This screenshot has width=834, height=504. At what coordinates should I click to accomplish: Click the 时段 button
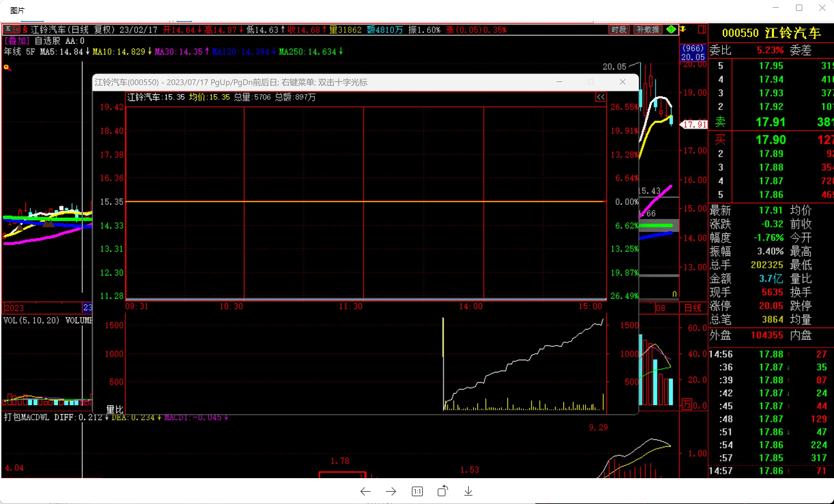[x=619, y=30]
